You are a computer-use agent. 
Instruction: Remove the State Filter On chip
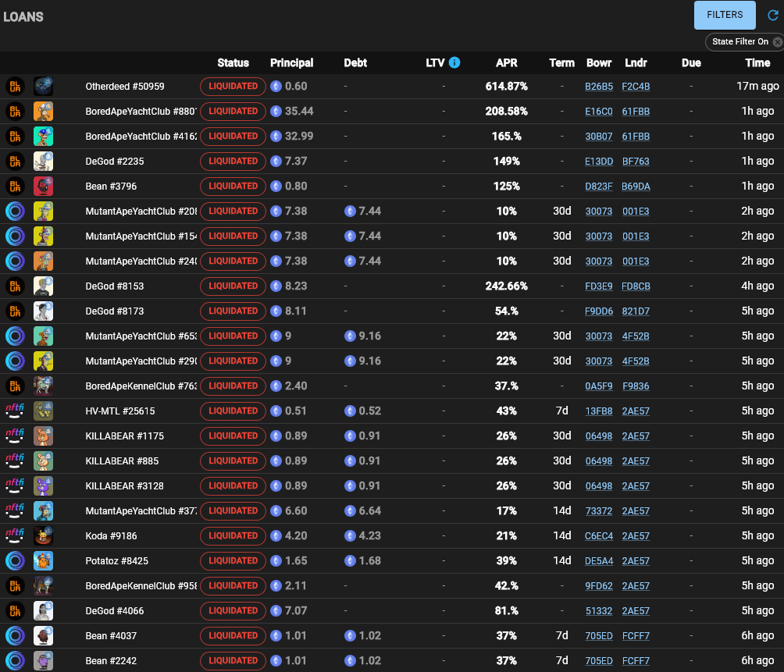pos(778,42)
